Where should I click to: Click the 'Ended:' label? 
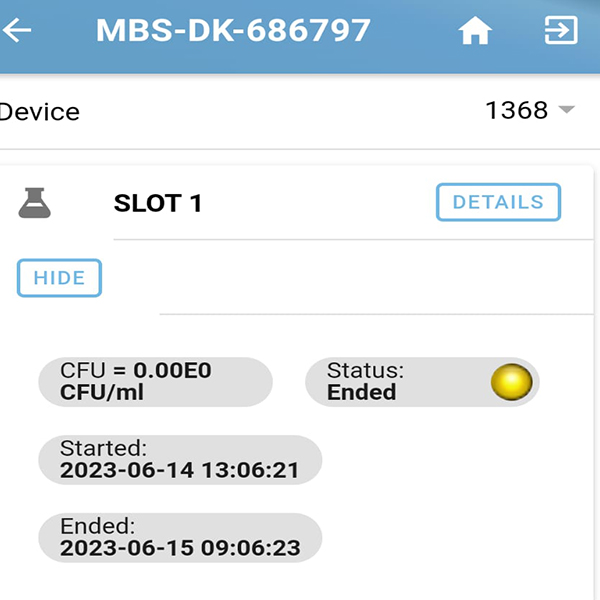coord(97,526)
